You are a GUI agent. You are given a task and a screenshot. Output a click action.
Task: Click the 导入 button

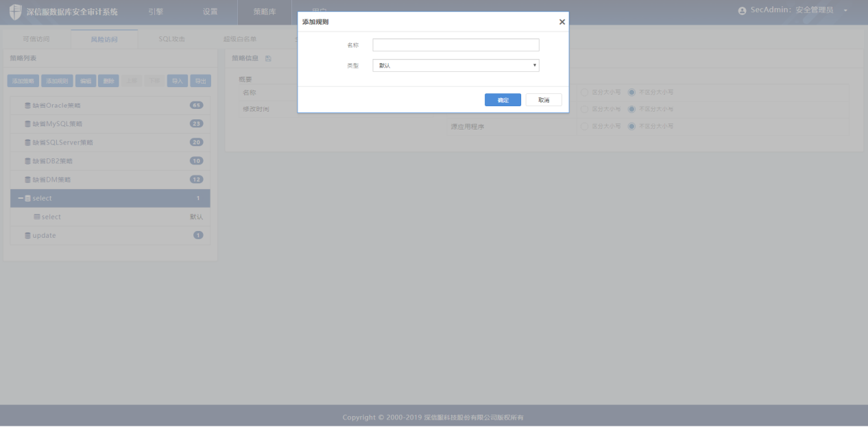click(178, 81)
